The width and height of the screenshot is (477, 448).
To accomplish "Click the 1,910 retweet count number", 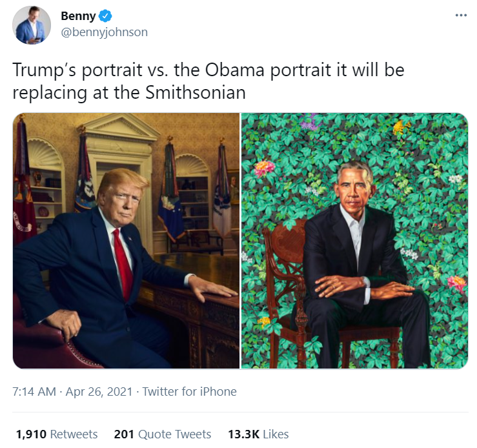I will (31, 434).
